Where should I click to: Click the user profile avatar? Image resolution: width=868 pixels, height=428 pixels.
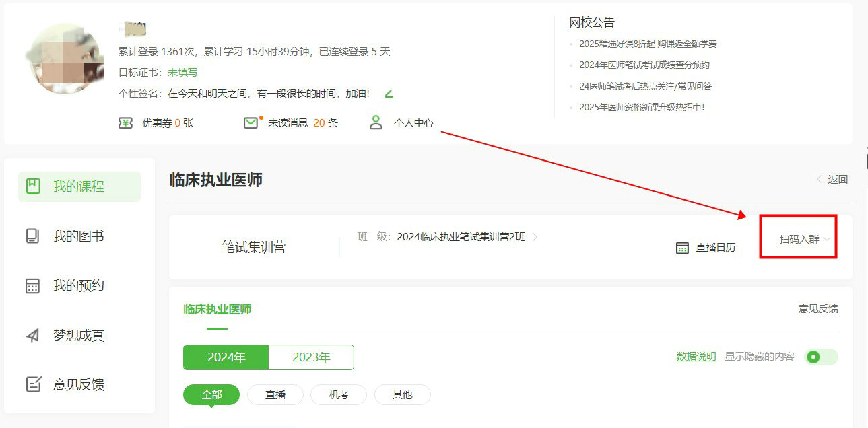pyautogui.click(x=65, y=59)
